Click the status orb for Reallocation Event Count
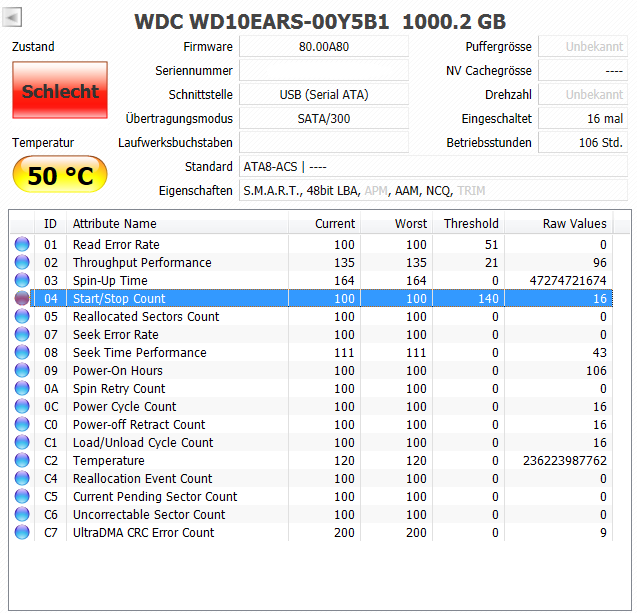 tap(22, 479)
